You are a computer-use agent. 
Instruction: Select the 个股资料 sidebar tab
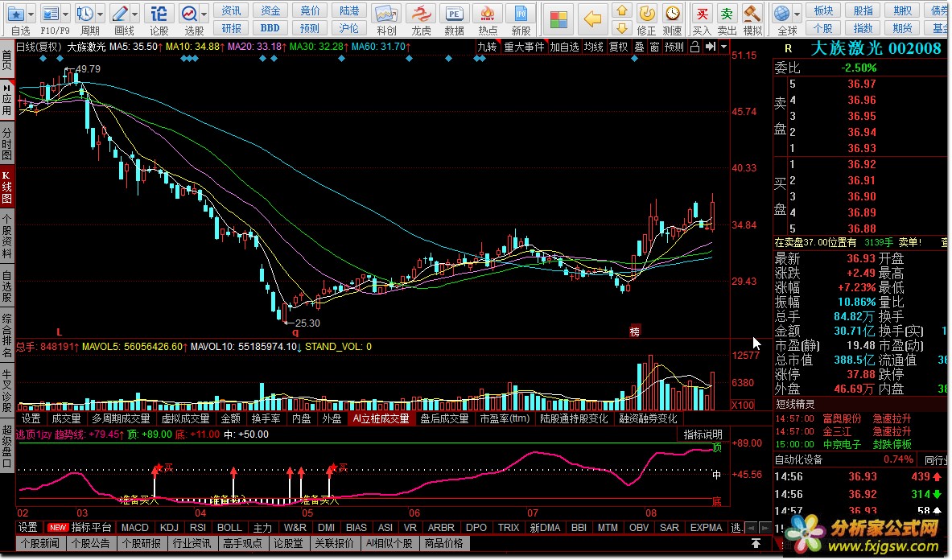[6, 237]
